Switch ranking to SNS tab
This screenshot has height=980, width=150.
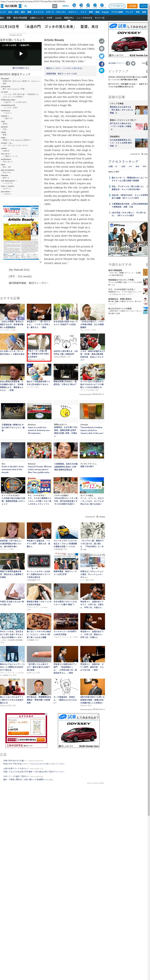(131, 166)
